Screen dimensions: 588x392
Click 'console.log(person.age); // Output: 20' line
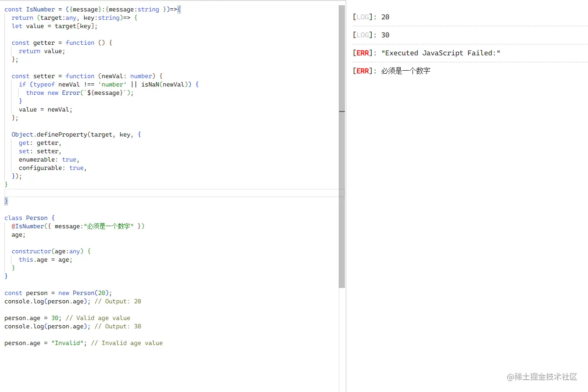point(73,301)
